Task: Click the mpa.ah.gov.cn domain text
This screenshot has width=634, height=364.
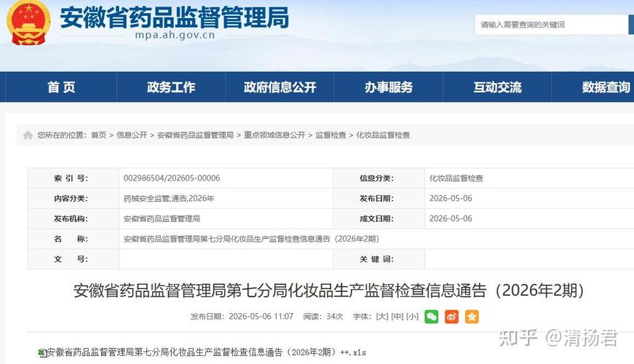Action: (x=175, y=35)
